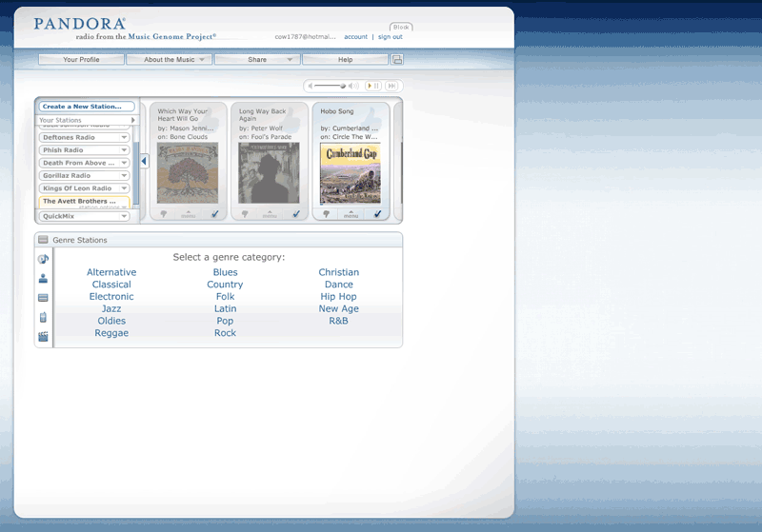Image resolution: width=762 pixels, height=532 pixels.
Task: Open the Share menu
Action: coord(257,59)
